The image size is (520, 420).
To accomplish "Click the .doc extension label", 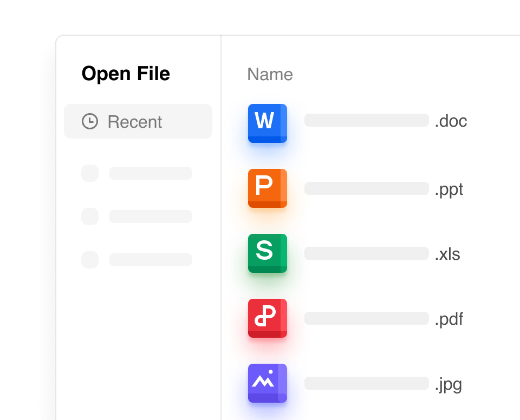I will (451, 121).
